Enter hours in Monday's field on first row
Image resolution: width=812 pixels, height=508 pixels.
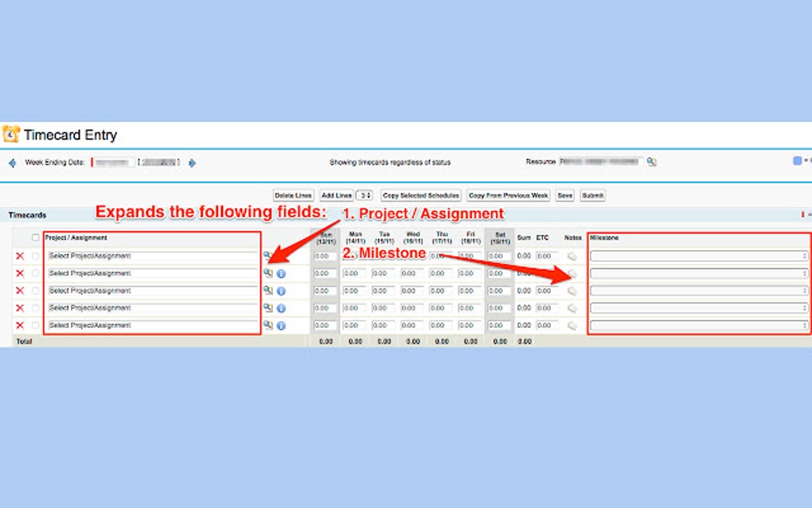click(353, 255)
